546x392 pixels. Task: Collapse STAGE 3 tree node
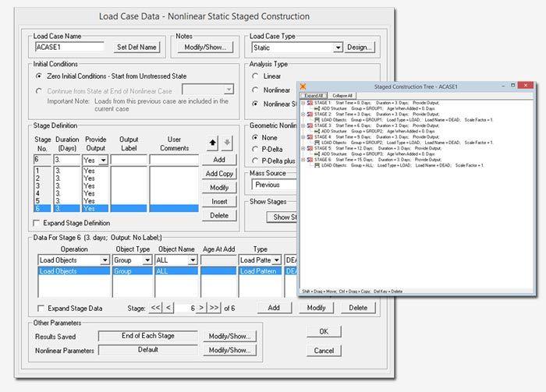coord(303,125)
